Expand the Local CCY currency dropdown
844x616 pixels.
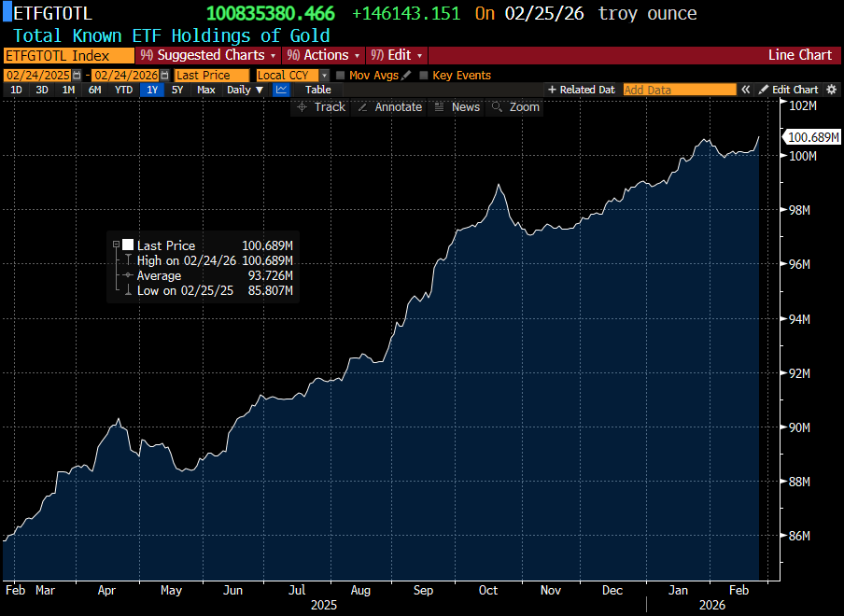324,75
